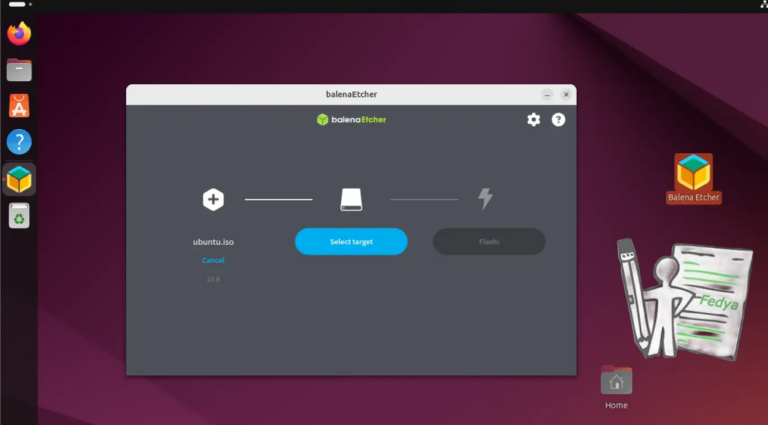This screenshot has width=768, height=425.
Task: Minimize the balenaEtcher window
Action: (547, 94)
